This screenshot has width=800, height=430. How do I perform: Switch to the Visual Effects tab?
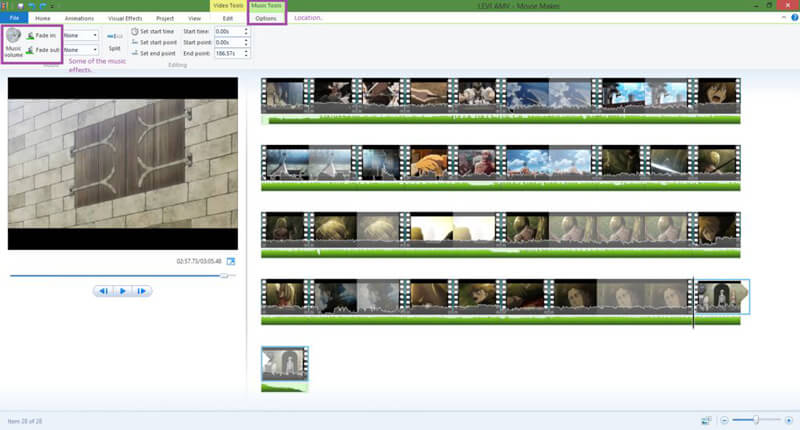coord(125,18)
